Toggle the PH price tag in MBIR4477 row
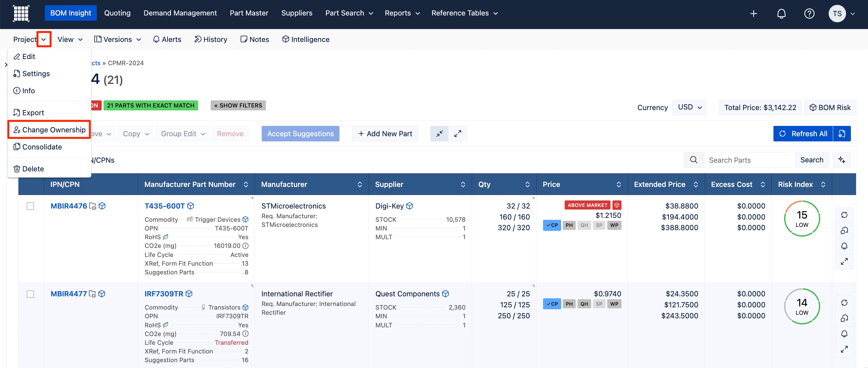Screen dimensions: 868x368 point(569,304)
